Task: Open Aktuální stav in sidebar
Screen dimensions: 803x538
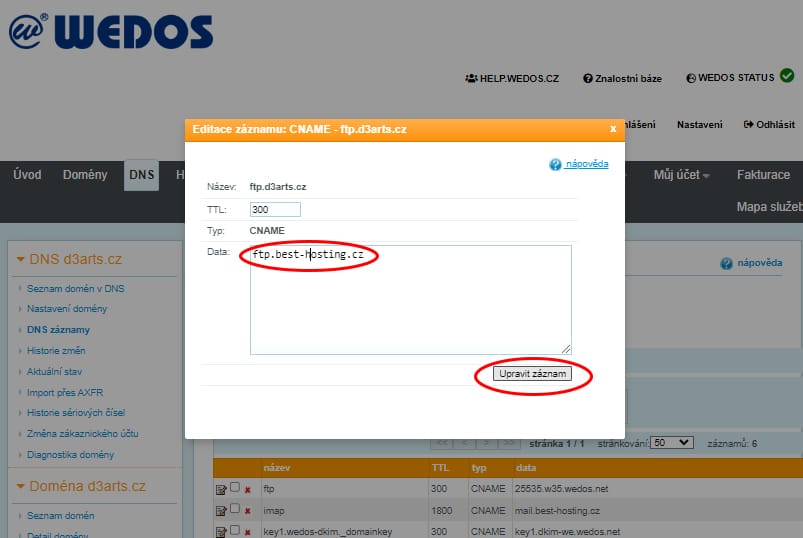Action: coord(54,372)
